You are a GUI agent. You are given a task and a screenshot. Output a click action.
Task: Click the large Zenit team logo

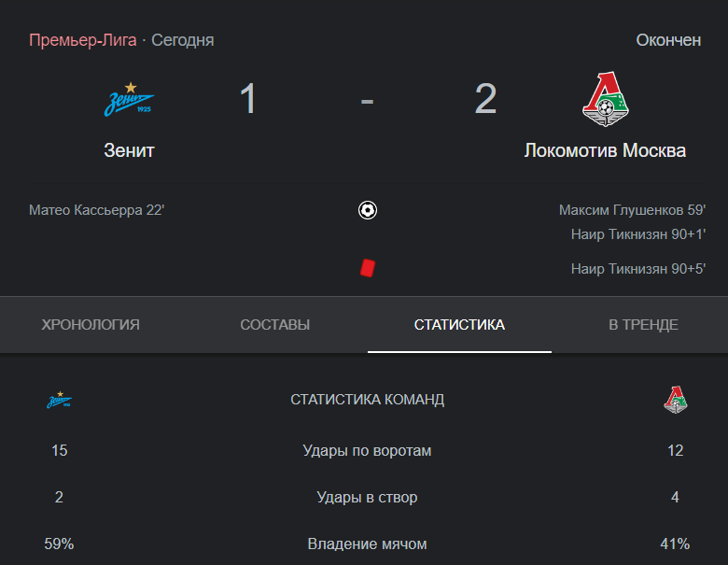click(129, 99)
